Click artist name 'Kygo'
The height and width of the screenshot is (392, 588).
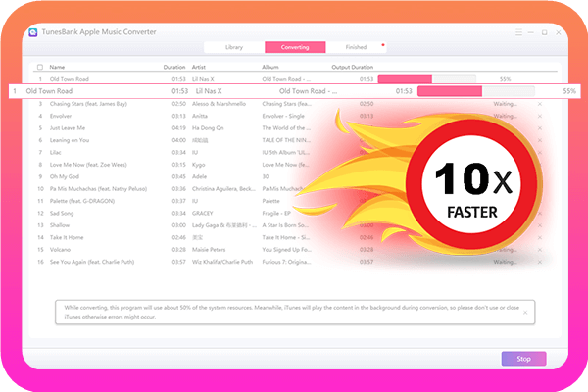pyautogui.click(x=199, y=165)
